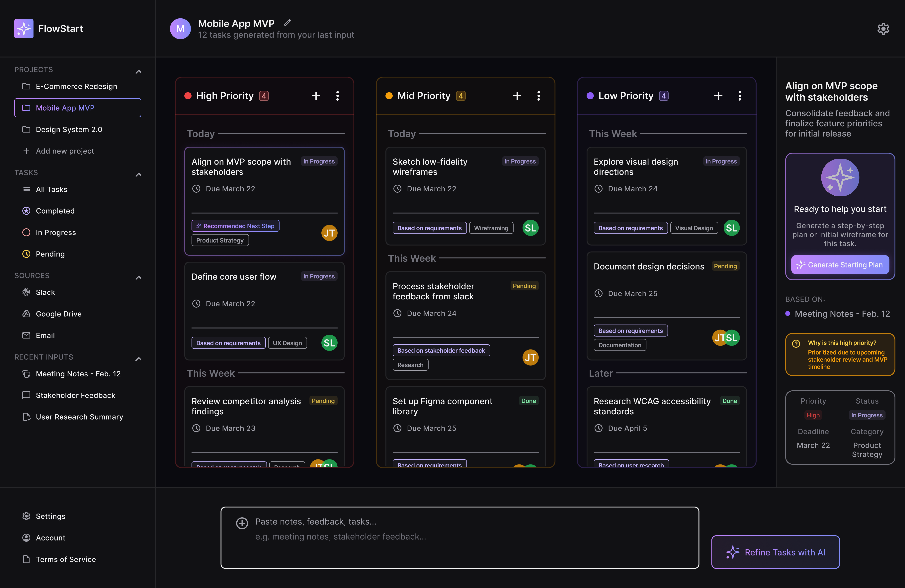Open the Design System 2.0 project
Image resolution: width=905 pixels, height=588 pixels.
point(69,129)
